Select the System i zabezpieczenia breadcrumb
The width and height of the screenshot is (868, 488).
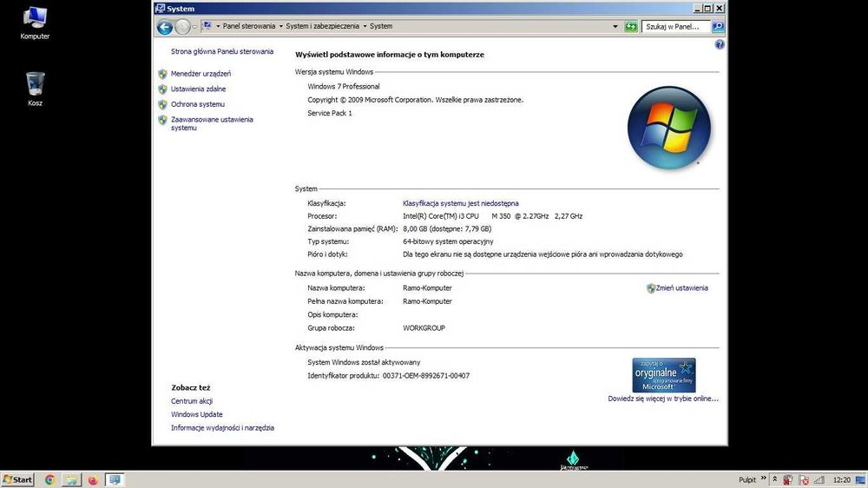322,26
